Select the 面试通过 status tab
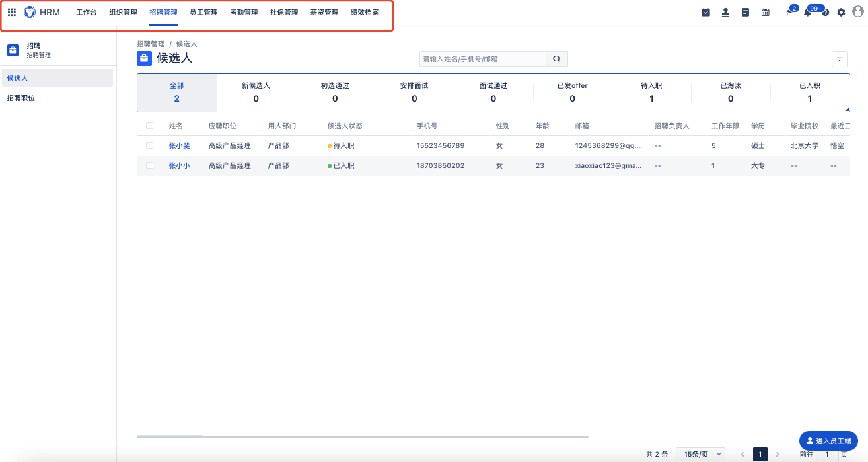The height and width of the screenshot is (462, 868). (x=493, y=93)
